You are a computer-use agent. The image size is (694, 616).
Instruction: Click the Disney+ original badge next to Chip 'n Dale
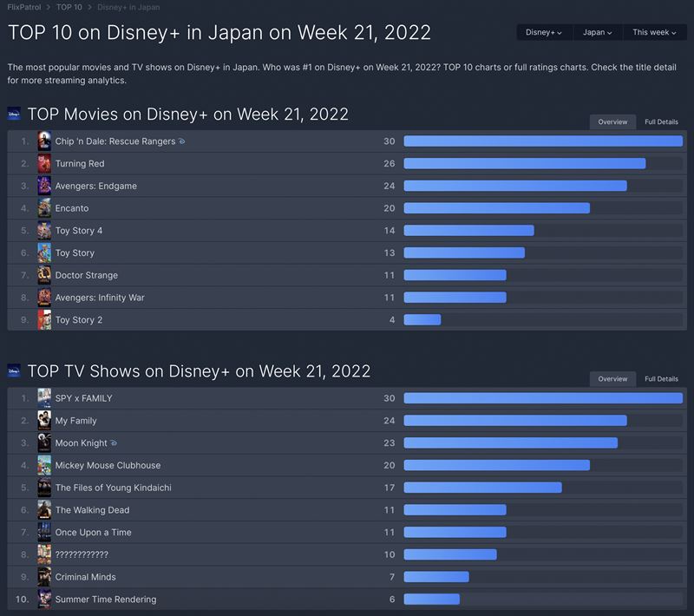(x=182, y=141)
